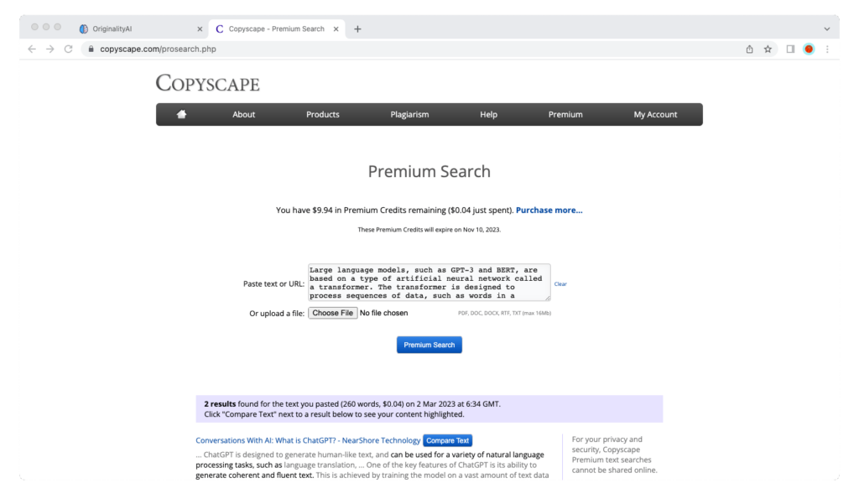859x504 pixels.
Task: Click the accepted file types note
Action: pos(504,314)
